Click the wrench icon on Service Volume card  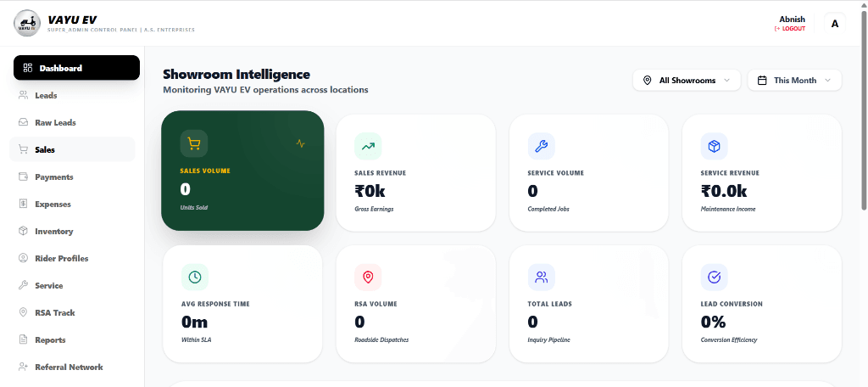point(541,147)
